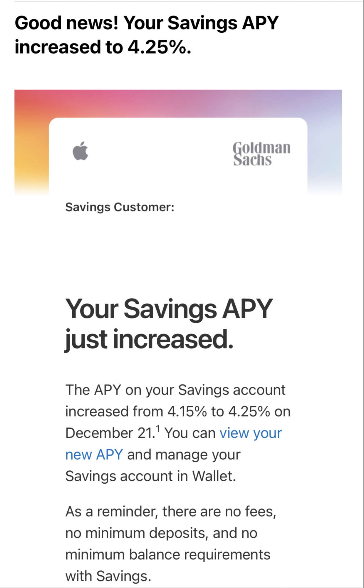
Task: Click the 'Good news!' email subject line
Action: 147,35
